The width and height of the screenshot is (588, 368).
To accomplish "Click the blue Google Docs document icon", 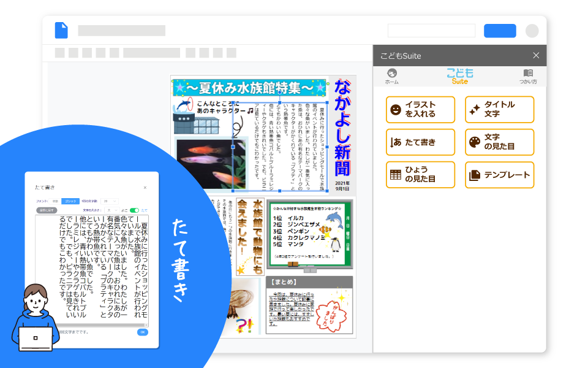I will click(61, 30).
